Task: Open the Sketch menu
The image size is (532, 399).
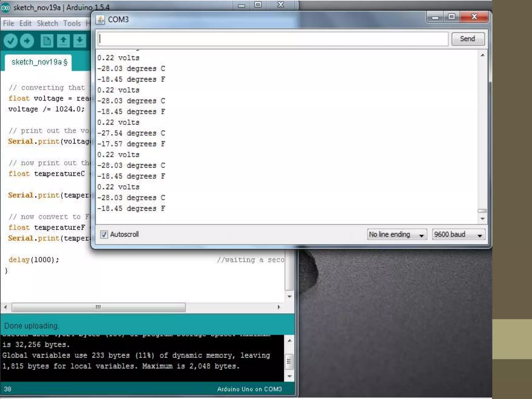Action: point(47,23)
